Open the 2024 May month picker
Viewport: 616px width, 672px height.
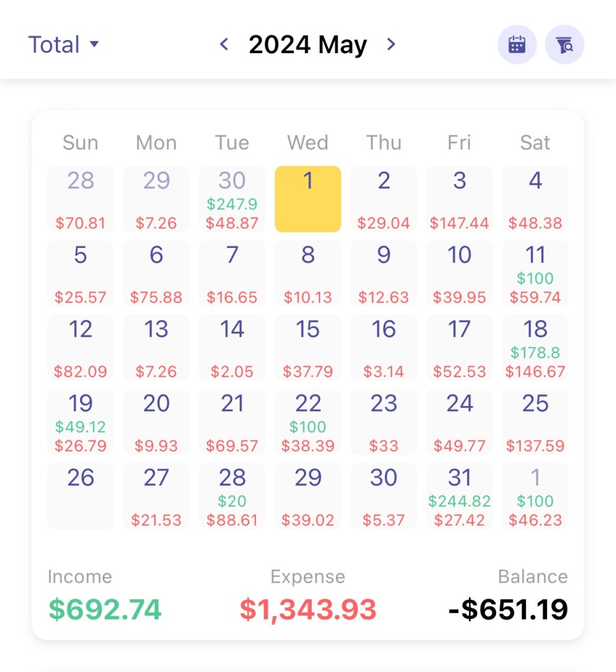point(308,45)
